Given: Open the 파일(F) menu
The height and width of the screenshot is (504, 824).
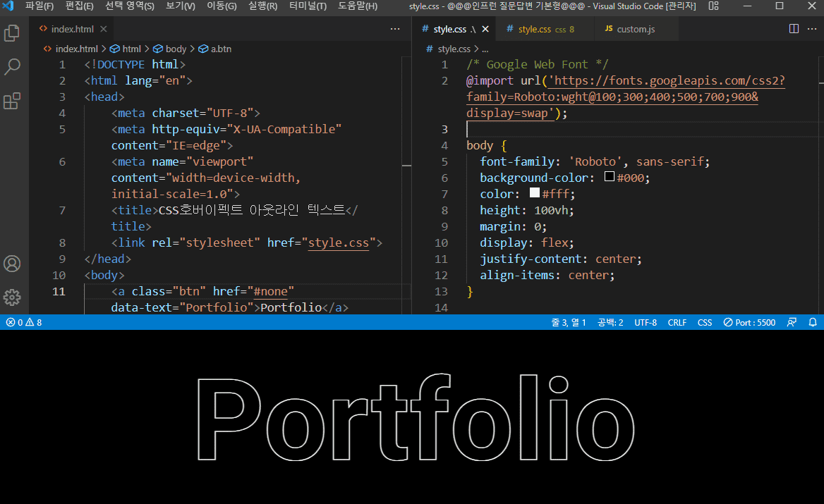Looking at the screenshot, I should click(x=40, y=6).
